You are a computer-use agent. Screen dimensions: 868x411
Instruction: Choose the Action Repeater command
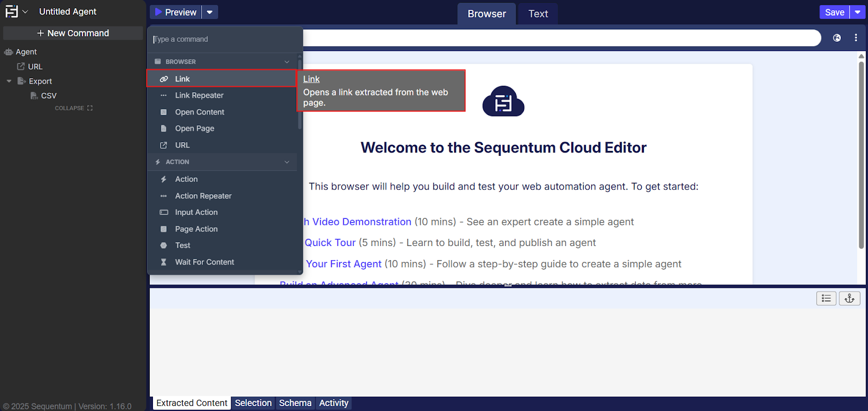(222, 196)
